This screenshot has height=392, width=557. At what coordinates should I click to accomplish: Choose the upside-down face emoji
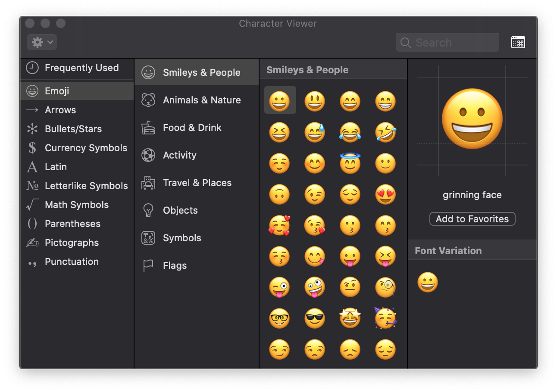(x=279, y=194)
